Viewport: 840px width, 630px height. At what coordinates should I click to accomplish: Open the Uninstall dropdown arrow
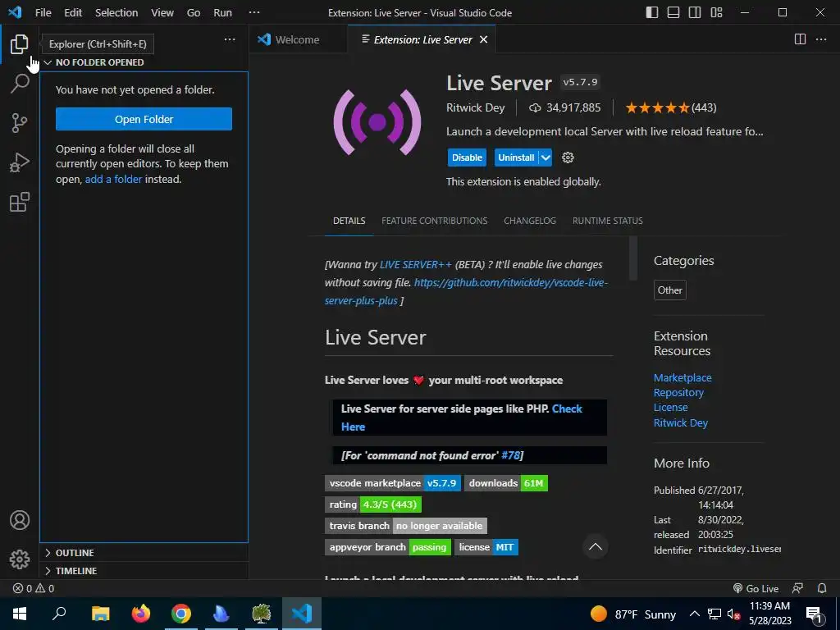546,157
